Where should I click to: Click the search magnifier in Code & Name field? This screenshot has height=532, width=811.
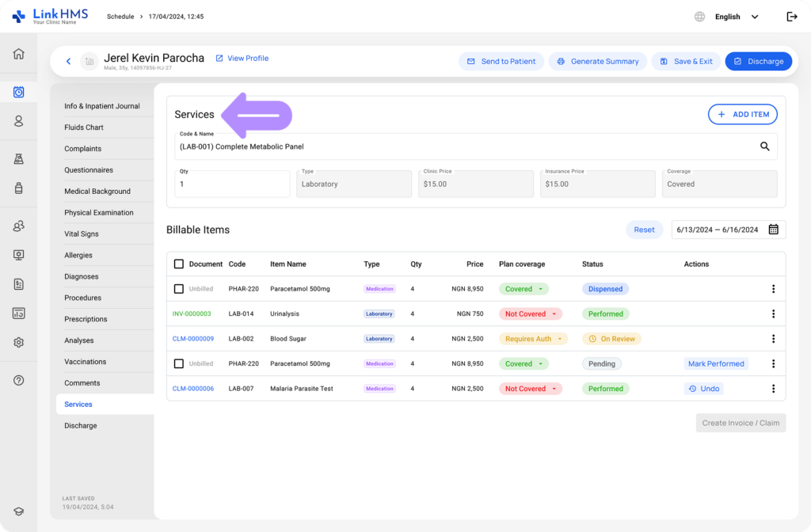(x=764, y=146)
